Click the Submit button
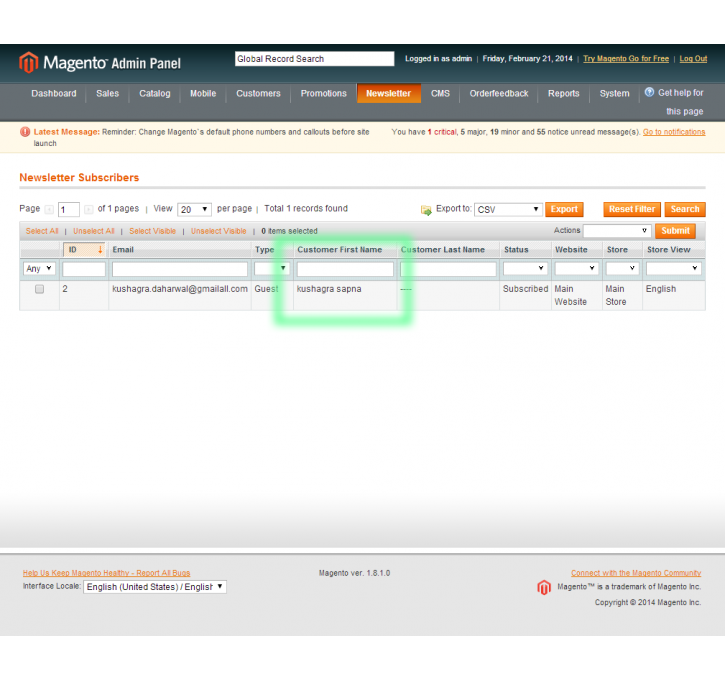This screenshot has width=725, height=680. coord(675,231)
